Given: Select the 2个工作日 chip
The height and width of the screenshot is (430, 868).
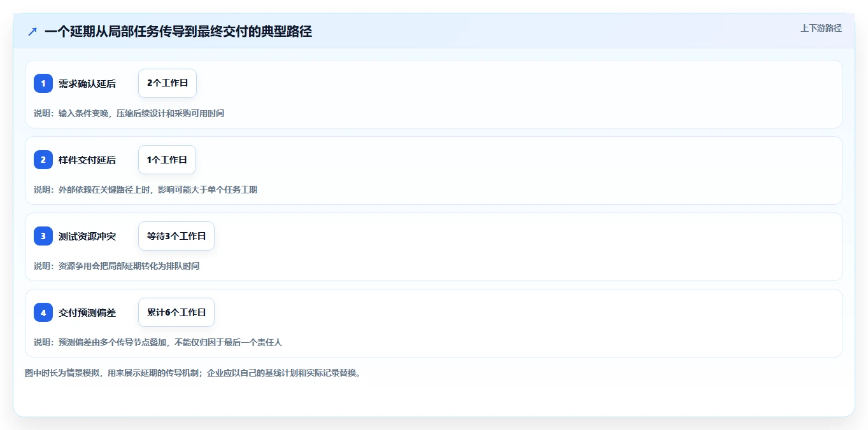Looking at the screenshot, I should (x=167, y=83).
